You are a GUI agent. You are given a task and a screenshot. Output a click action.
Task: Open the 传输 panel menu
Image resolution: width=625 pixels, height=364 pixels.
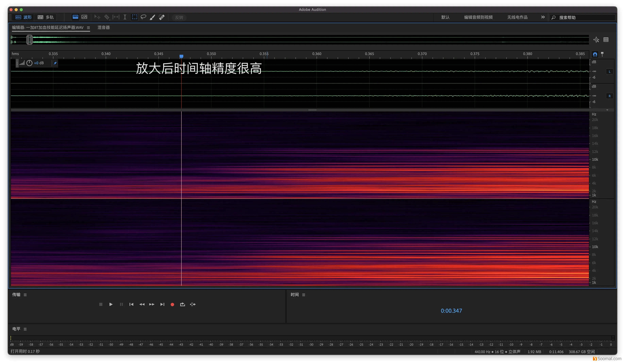(25, 295)
